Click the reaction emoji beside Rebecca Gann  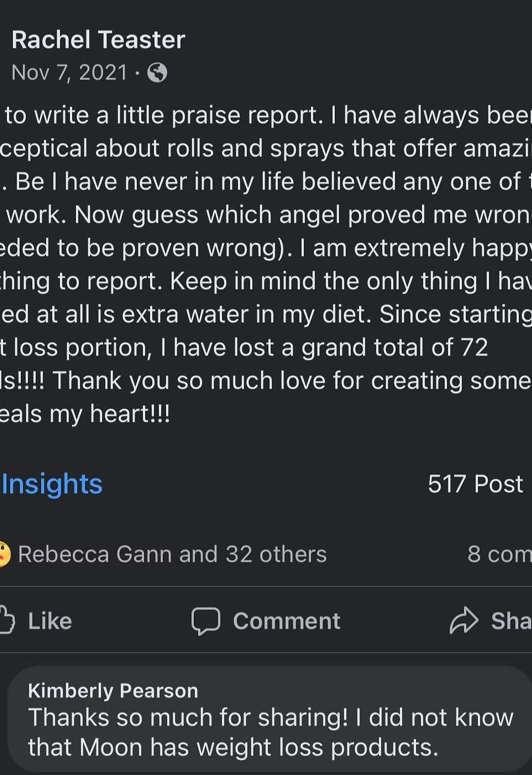(3, 554)
